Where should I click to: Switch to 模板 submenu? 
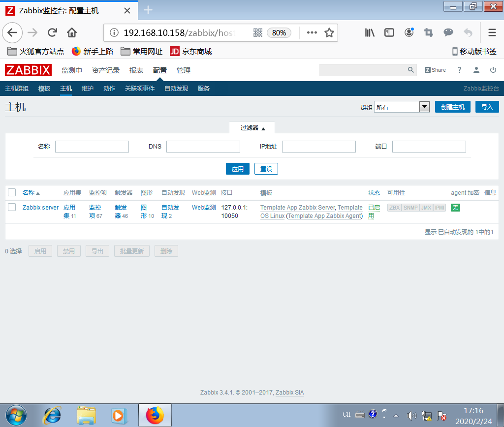pos(44,89)
